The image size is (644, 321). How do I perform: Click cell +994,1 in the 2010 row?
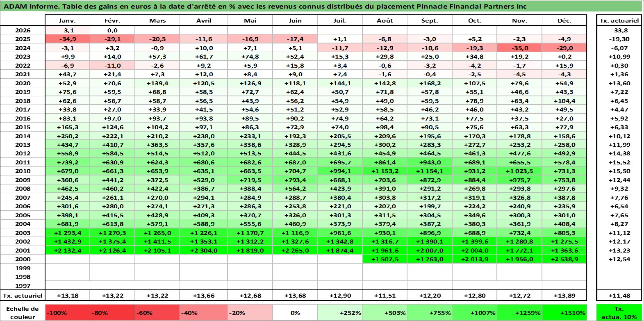point(340,171)
